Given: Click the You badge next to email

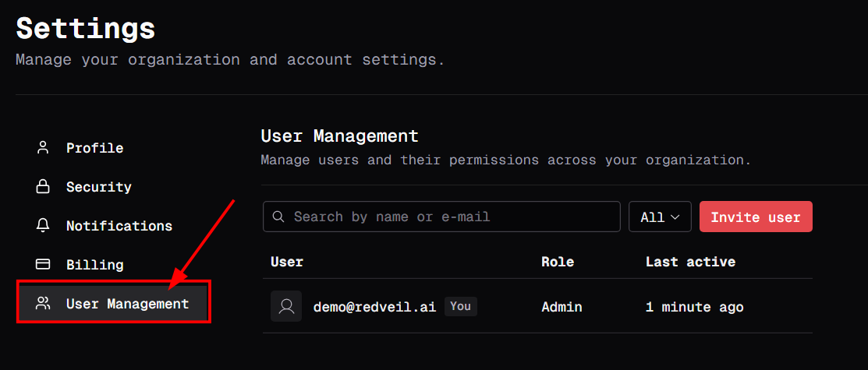Looking at the screenshot, I should (460, 306).
